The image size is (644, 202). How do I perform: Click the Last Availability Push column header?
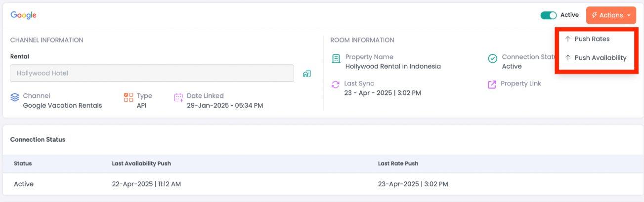pos(141,163)
